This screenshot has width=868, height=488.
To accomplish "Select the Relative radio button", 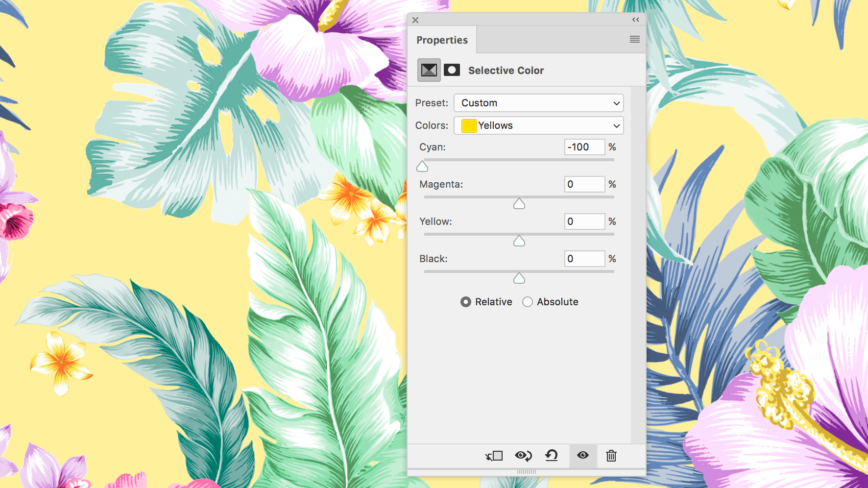I will coord(466,302).
